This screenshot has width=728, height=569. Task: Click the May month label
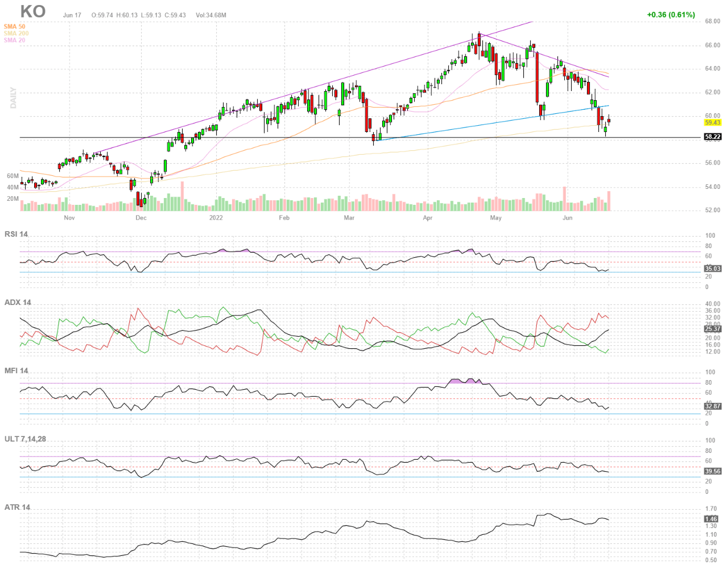(x=496, y=218)
